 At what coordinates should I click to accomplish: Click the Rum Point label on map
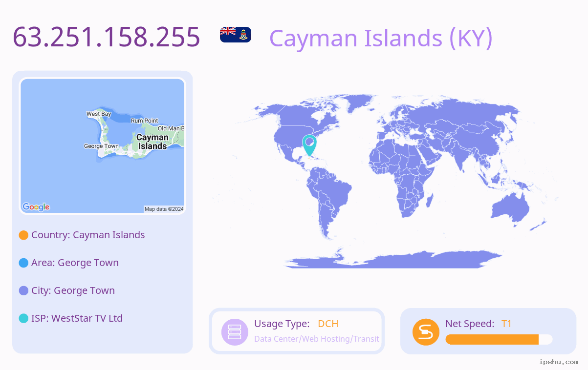(x=144, y=121)
